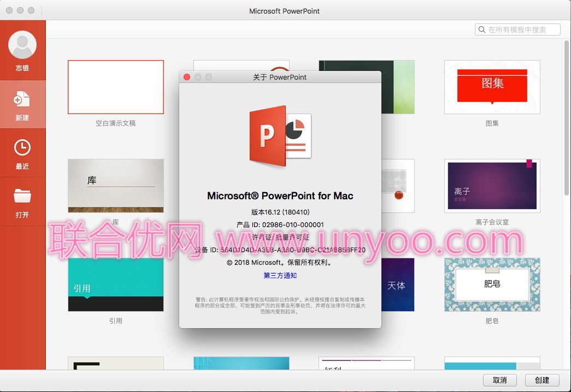571x392 pixels.
Task: Click the 图集 label below the thumbnail
Action: tap(492, 123)
